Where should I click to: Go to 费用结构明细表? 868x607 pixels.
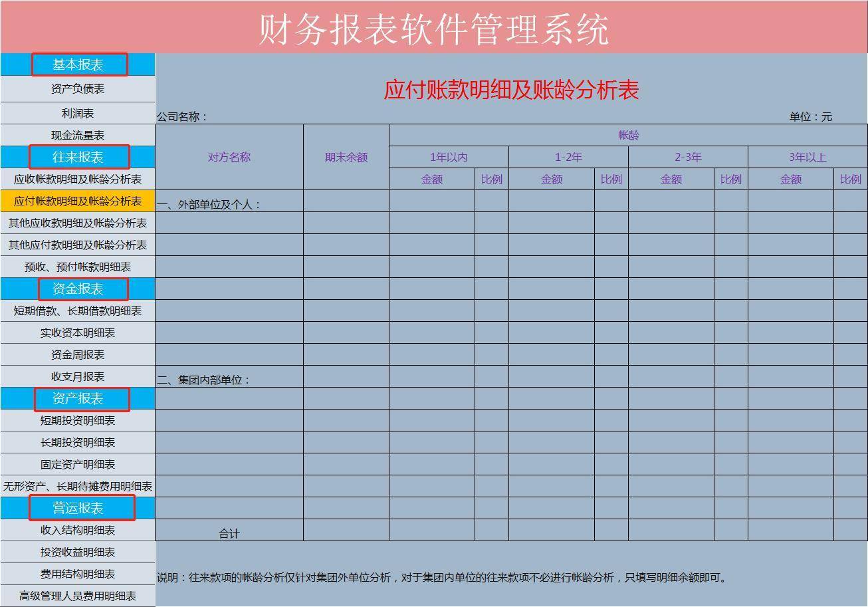point(78,574)
